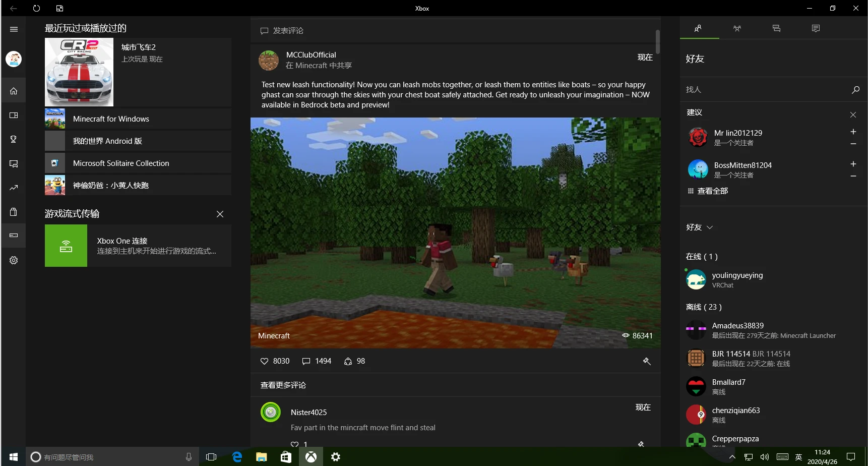Open Xbox One 连接 streaming tile
The width and height of the screenshot is (868, 466).
(138, 246)
